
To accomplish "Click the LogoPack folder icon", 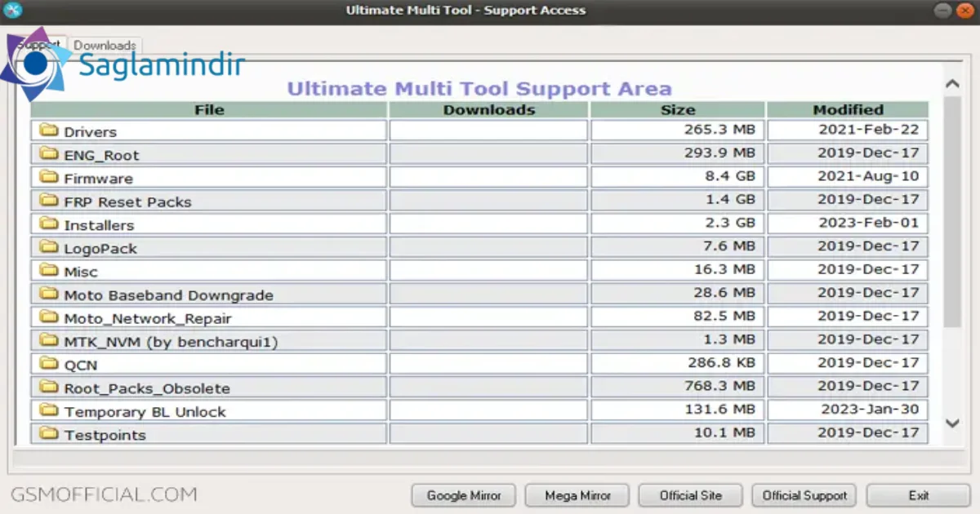I will click(50, 247).
